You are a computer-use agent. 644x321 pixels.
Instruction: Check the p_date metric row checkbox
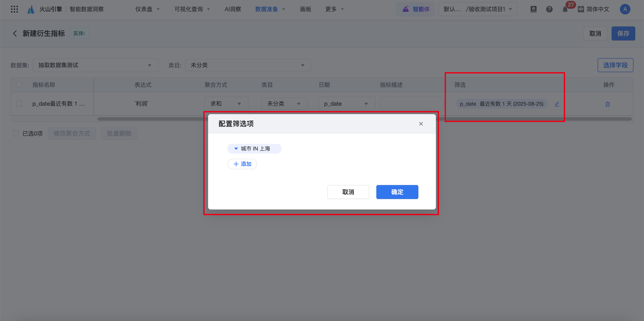tap(19, 104)
